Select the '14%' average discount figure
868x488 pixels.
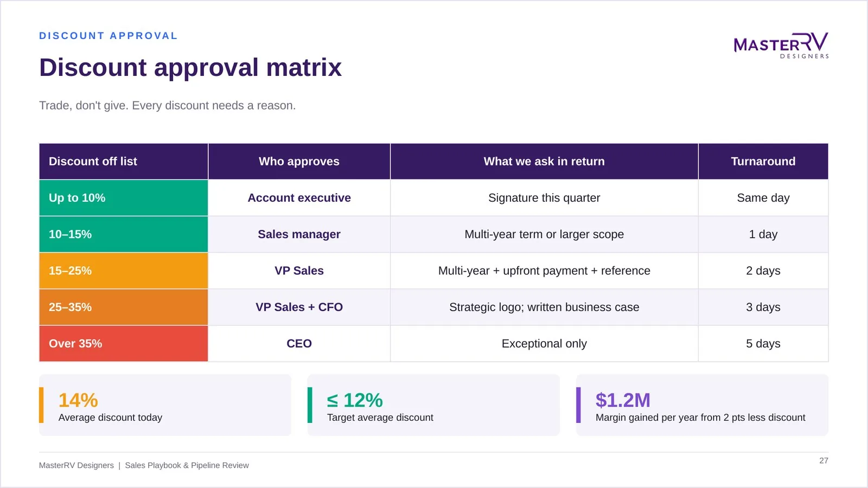click(78, 400)
